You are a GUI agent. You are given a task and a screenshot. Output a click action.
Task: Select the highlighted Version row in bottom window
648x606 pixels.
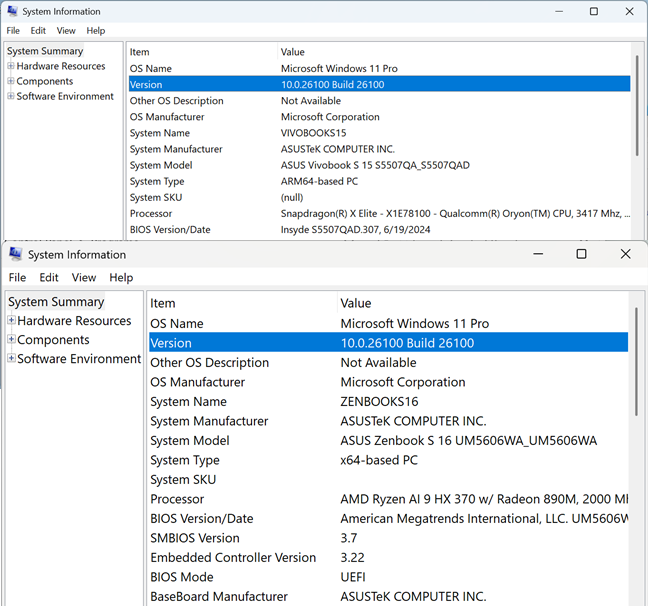pos(388,343)
